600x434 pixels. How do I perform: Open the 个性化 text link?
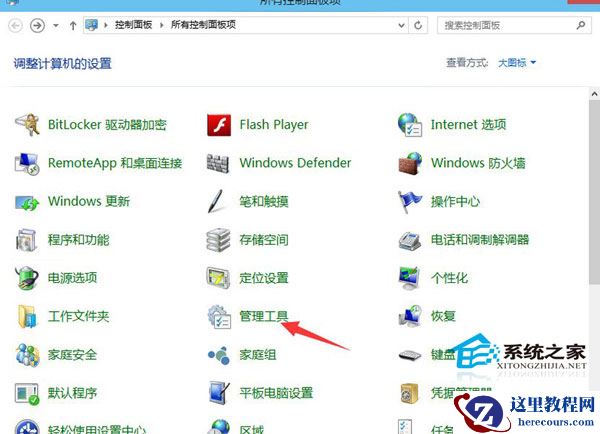pos(449,278)
